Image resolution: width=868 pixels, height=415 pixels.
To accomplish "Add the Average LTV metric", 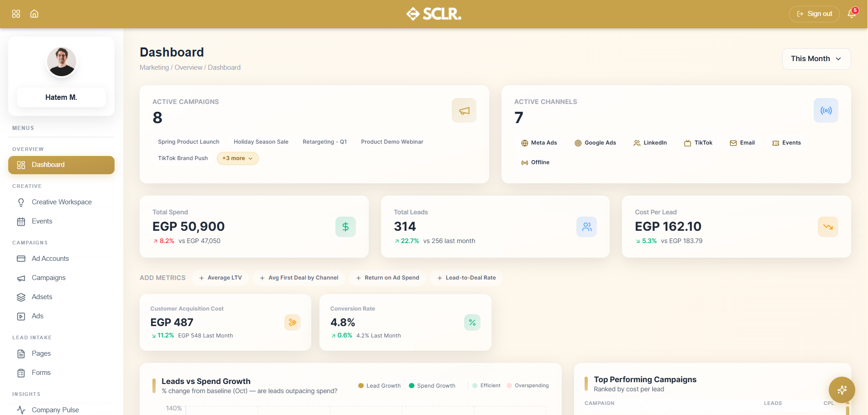I will 220,278.
